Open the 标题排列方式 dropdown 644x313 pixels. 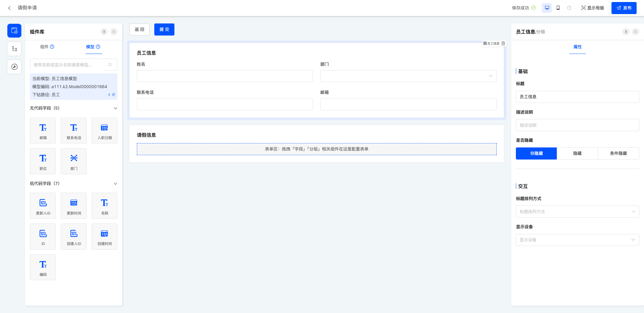coord(577,212)
